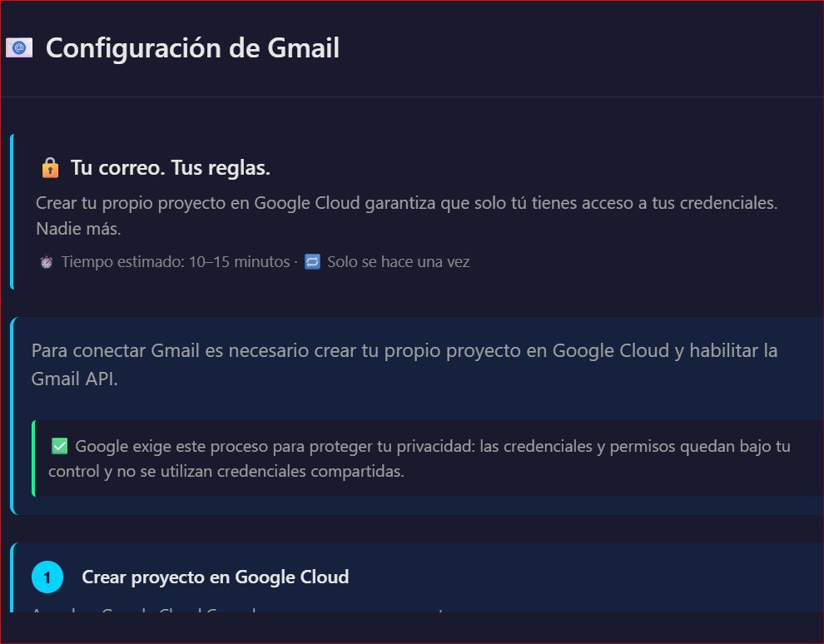Screen dimensions: 824x644
Task: Click the email @ icon in the header
Action: click(x=18, y=48)
